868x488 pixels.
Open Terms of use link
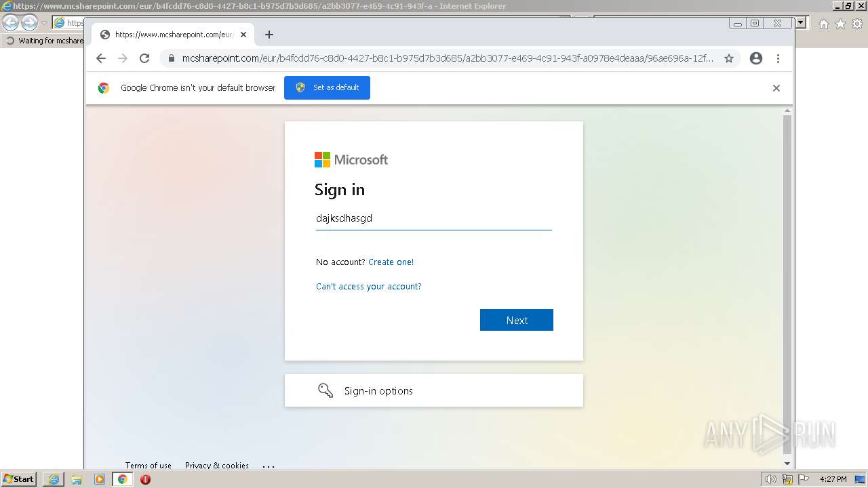pyautogui.click(x=149, y=465)
